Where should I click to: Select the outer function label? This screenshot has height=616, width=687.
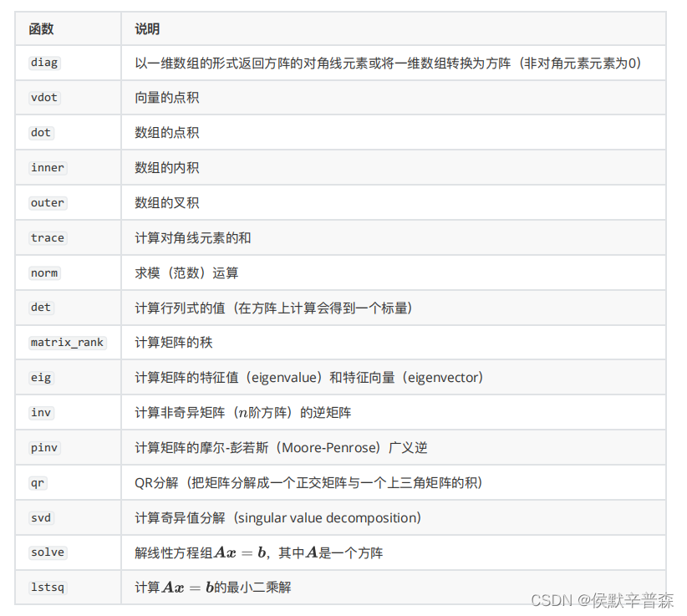pos(47,202)
